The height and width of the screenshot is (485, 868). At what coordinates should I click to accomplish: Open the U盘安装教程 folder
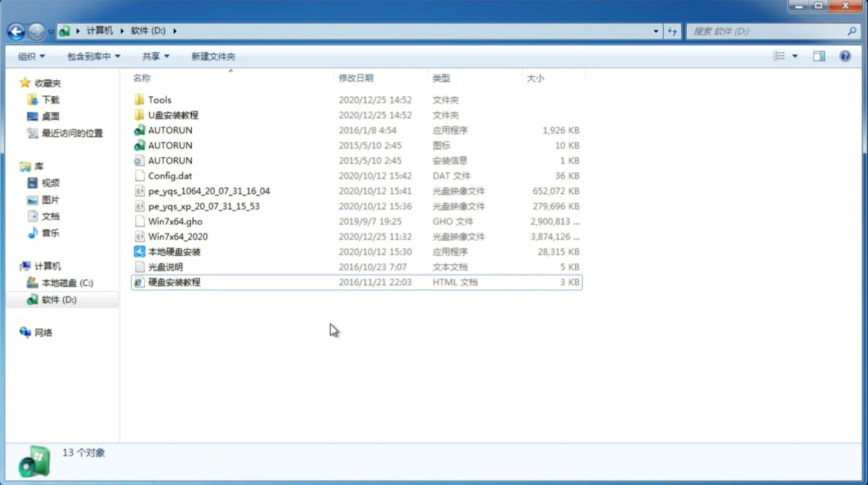click(x=172, y=115)
